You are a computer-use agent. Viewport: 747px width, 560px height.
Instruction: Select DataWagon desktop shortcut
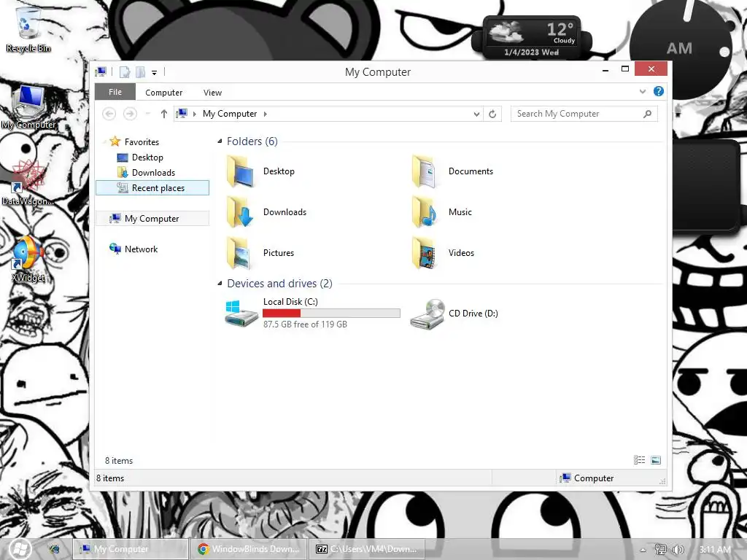[28, 183]
